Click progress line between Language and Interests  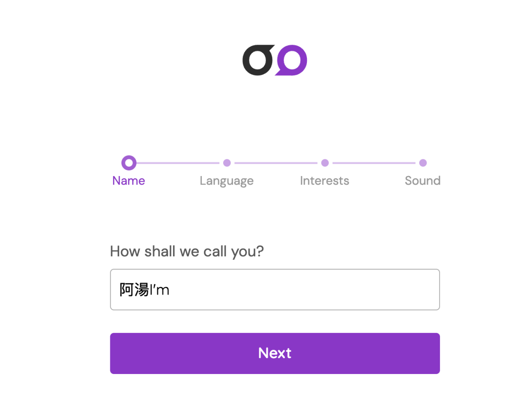276,163
